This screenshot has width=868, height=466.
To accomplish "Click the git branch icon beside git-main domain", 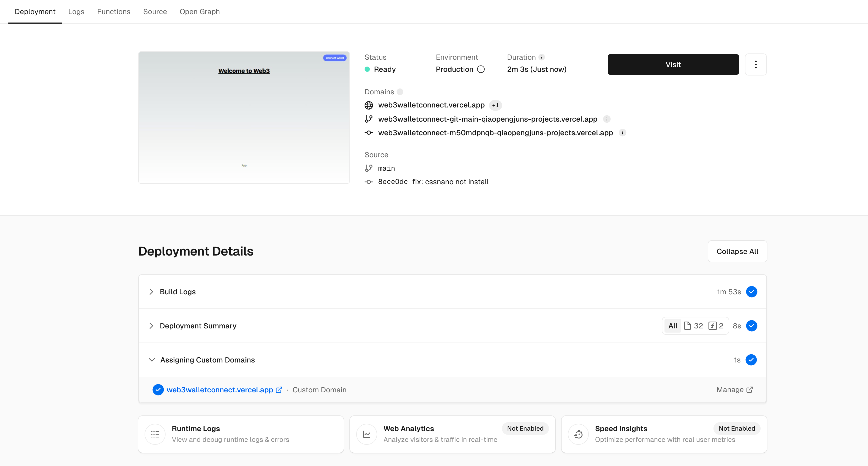I will (369, 119).
